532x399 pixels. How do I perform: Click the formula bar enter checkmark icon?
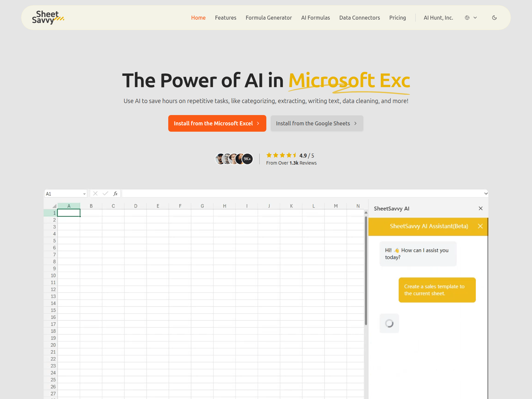(x=105, y=194)
